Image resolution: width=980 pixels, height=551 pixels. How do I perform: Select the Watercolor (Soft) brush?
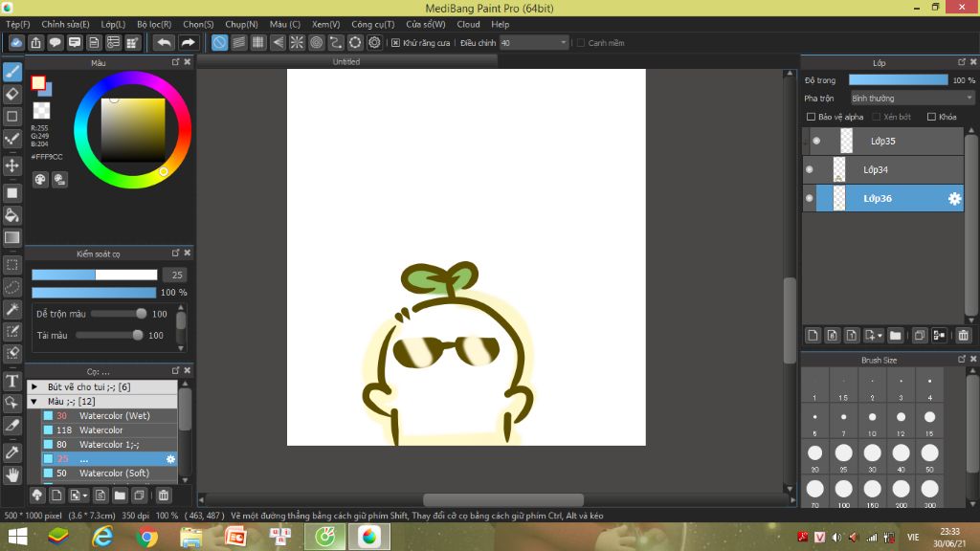109,473
